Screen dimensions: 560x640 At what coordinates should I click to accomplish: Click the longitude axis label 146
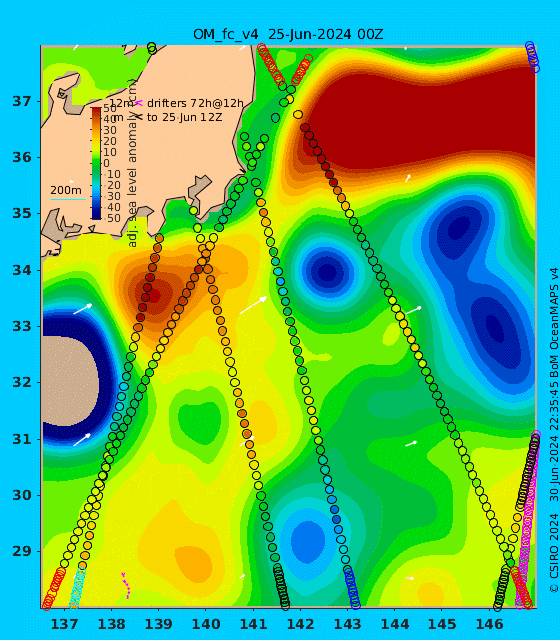tap(489, 624)
